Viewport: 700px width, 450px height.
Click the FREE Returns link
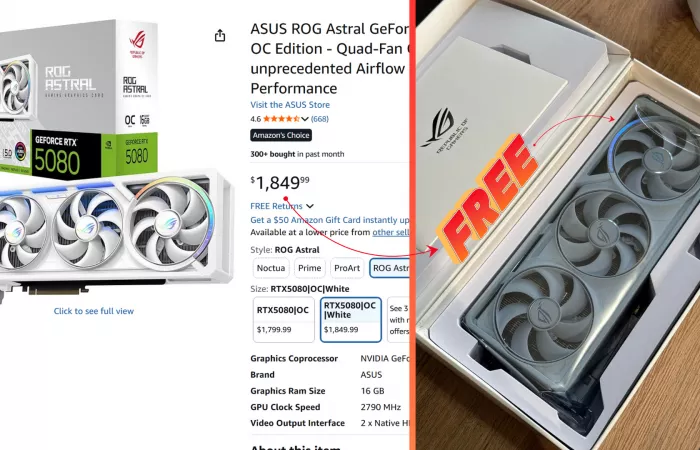[276, 206]
